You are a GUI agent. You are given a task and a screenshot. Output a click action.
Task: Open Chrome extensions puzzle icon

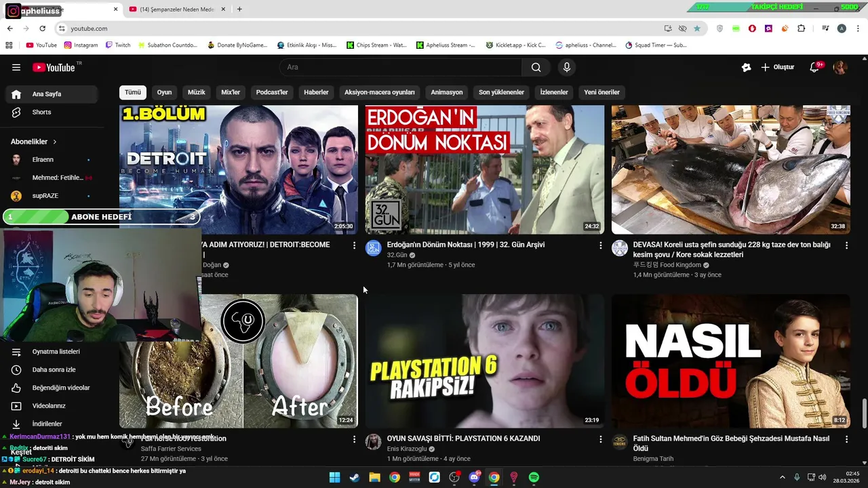[x=802, y=28]
